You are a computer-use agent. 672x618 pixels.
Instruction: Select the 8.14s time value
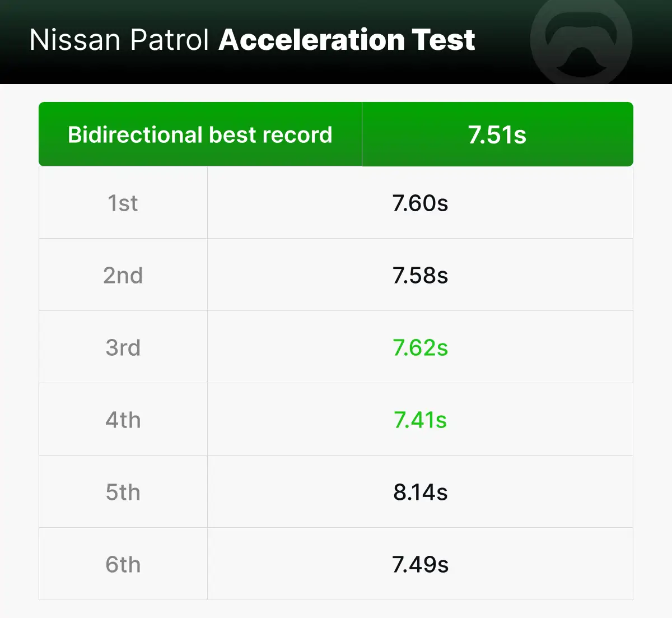click(x=420, y=492)
